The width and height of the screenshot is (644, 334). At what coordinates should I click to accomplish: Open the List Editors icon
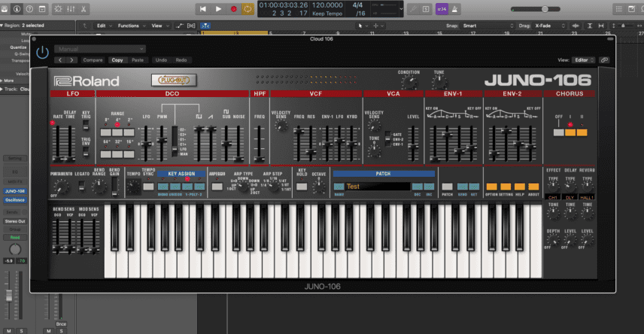[618, 8]
